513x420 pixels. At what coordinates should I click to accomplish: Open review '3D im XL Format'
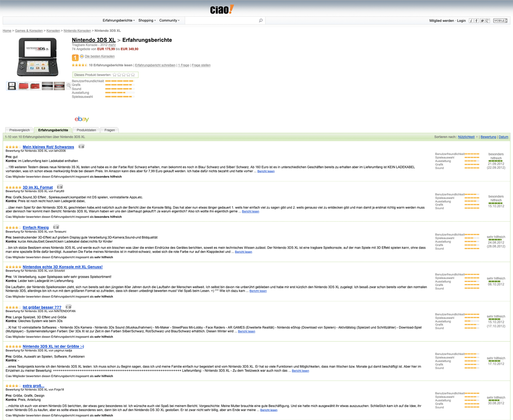pos(38,187)
